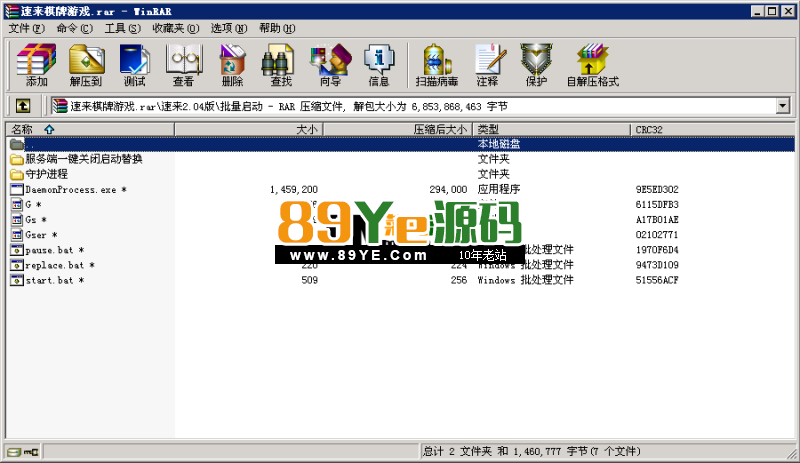Click the file icon of Gser
The width and height of the screenshot is (800, 463).
(17, 235)
